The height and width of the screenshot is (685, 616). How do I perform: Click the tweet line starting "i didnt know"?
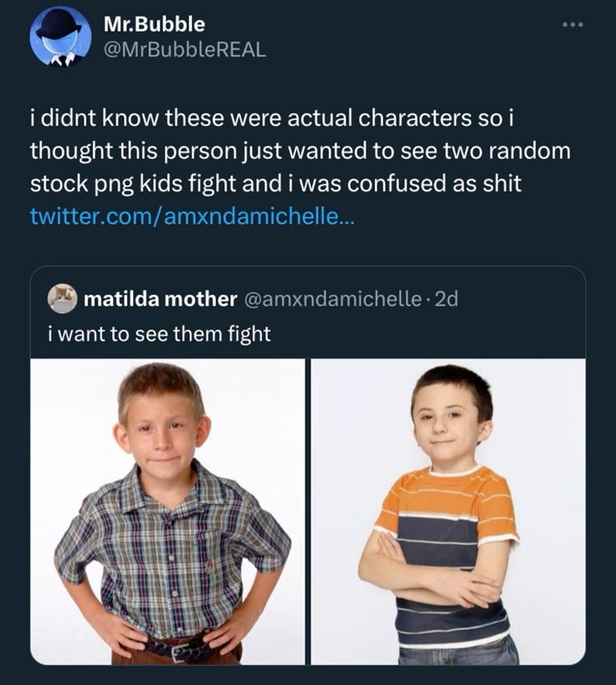tap(276, 118)
